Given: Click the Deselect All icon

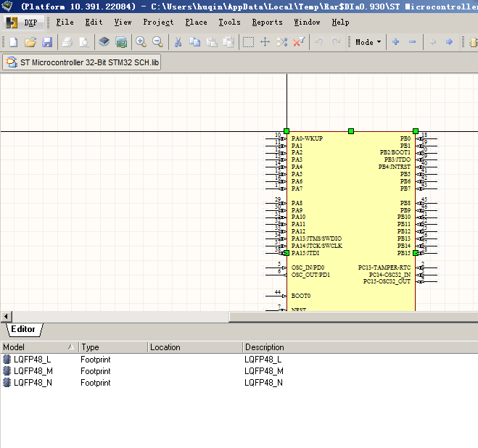Looking at the screenshot, I should 282,42.
